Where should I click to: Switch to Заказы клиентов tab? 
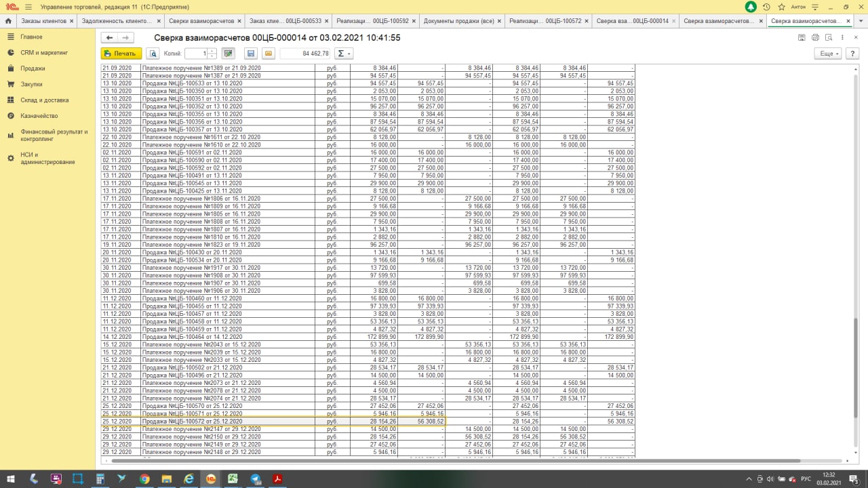(x=44, y=21)
